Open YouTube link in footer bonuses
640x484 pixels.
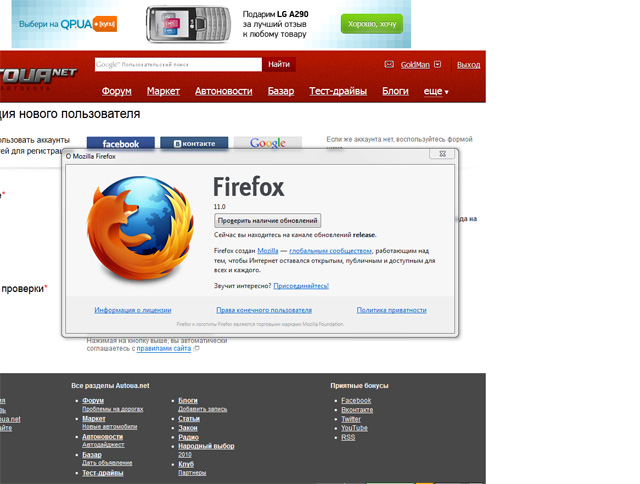coord(354,428)
